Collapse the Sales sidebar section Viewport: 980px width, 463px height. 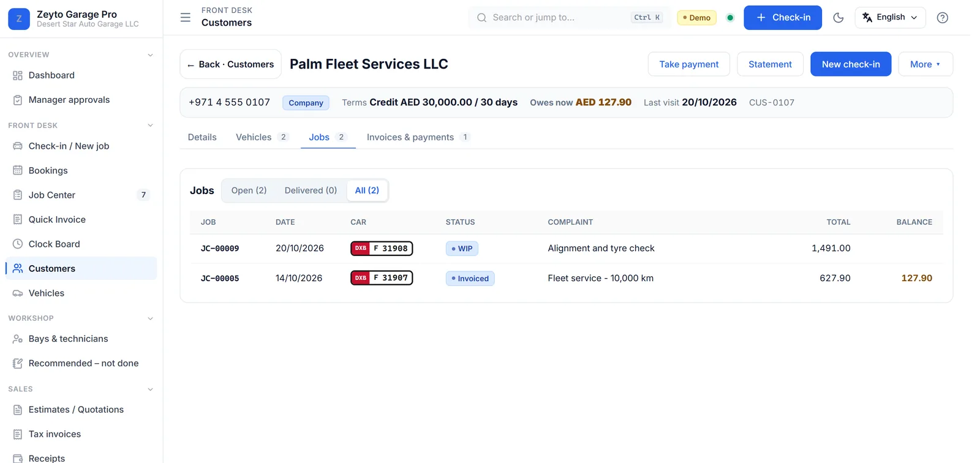coord(151,390)
